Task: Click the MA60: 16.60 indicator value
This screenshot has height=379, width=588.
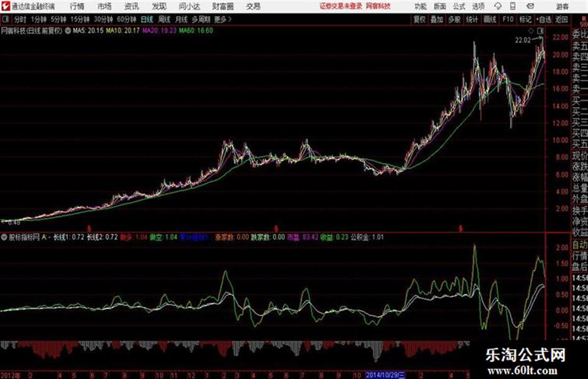Action: (x=196, y=30)
